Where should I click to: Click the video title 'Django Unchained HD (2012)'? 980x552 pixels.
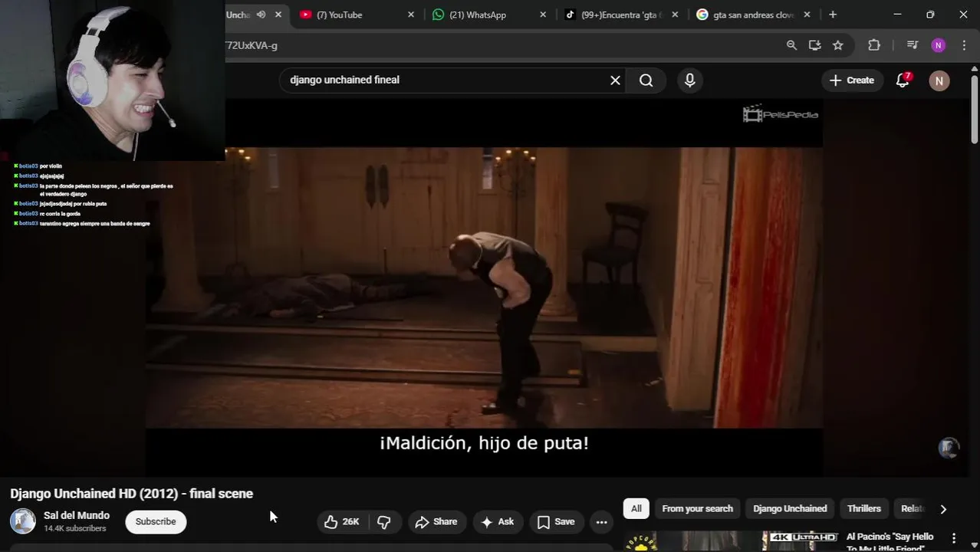[132, 494]
